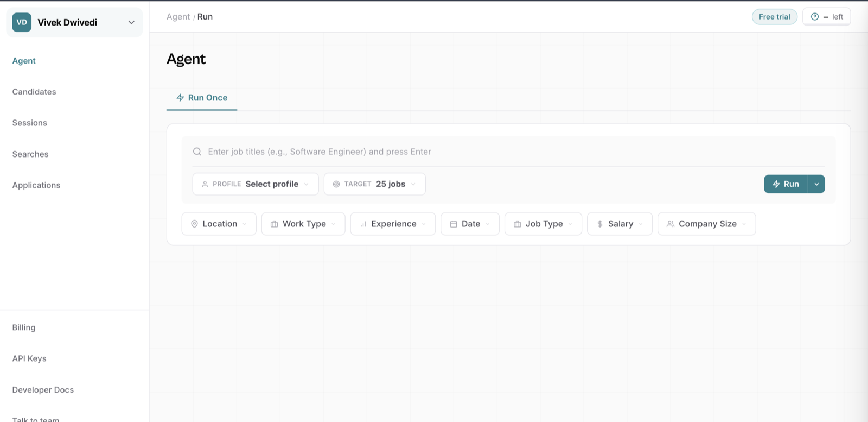Click the briefcase icon in Job Type
The image size is (868, 422).
click(518, 224)
